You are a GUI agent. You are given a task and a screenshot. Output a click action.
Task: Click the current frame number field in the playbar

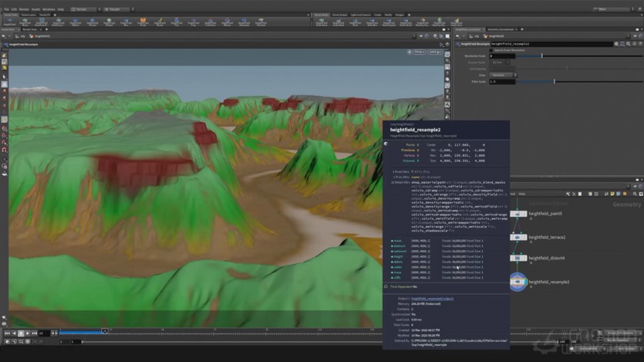pyautogui.click(x=43, y=333)
